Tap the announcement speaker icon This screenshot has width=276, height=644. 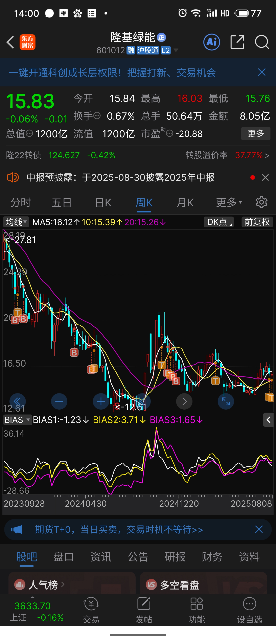point(13,178)
